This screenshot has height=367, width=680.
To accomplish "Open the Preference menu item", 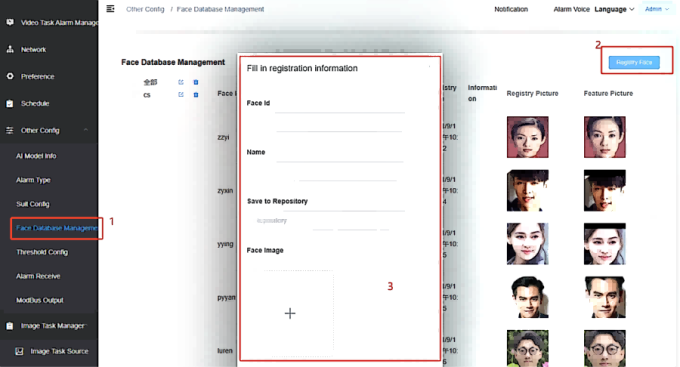I will coord(38,76).
